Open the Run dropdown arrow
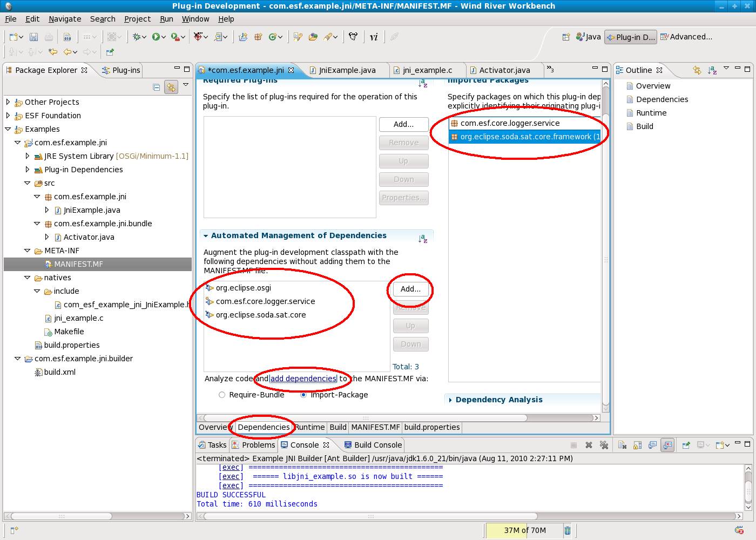The width and height of the screenshot is (756, 540). [x=163, y=37]
